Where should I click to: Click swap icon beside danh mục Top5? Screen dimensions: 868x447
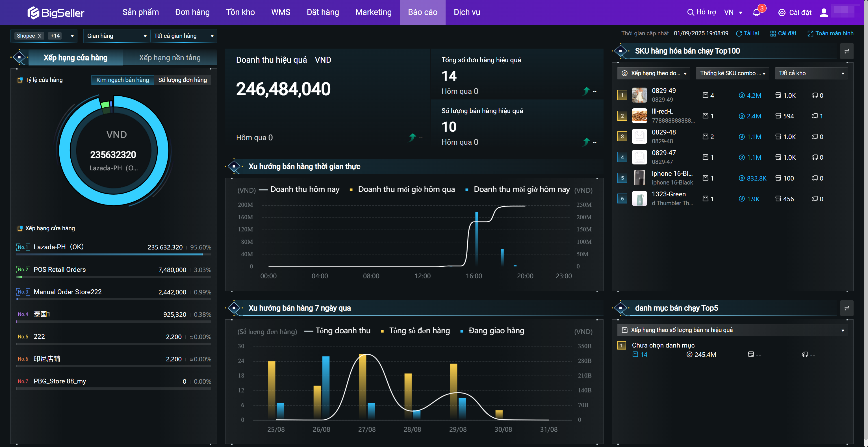point(847,308)
